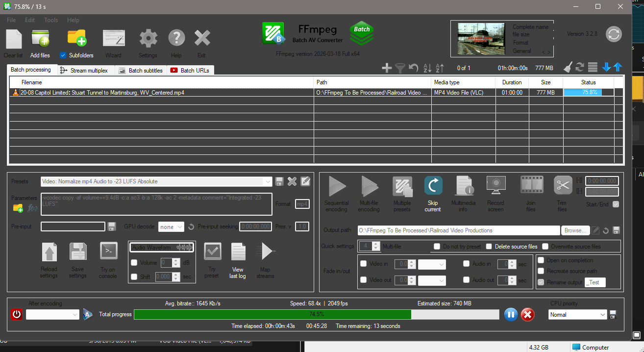Toggle the Subfolders checkbox
This screenshot has width=644, height=352.
point(63,55)
